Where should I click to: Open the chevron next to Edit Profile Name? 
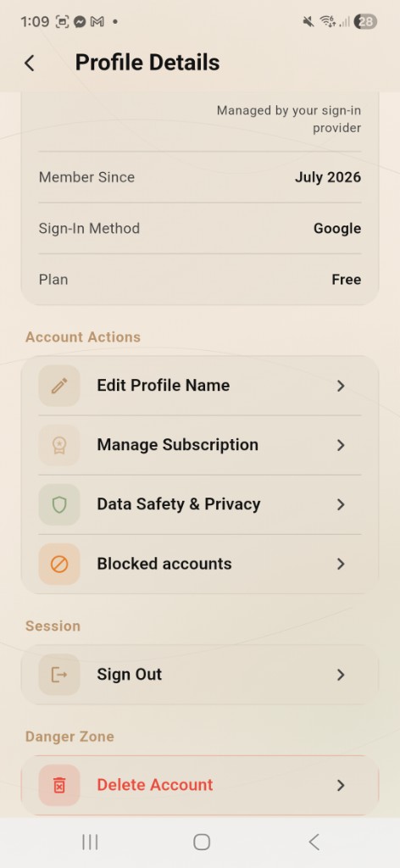click(341, 386)
